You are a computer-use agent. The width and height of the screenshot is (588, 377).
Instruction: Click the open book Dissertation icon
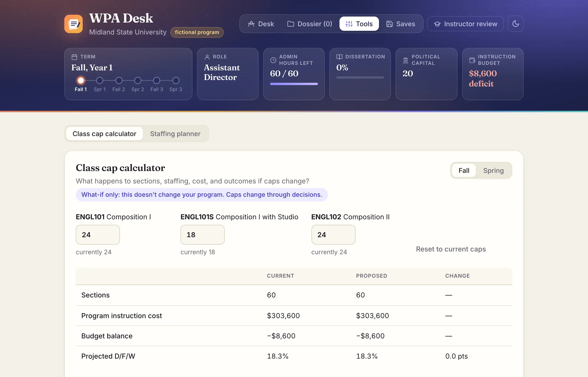pos(339,57)
